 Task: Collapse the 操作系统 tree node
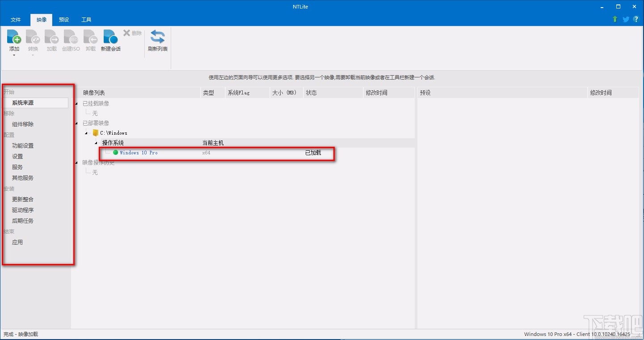pyautogui.click(x=95, y=143)
